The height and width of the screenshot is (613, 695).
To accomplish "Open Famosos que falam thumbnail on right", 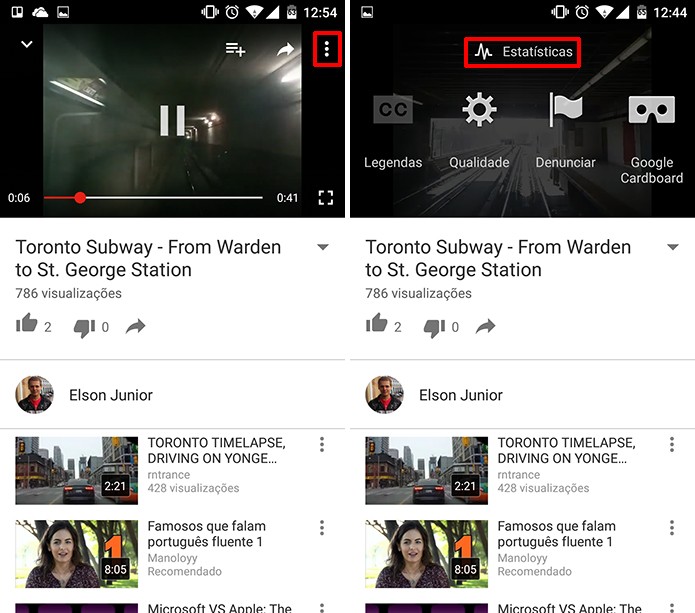I will click(x=426, y=554).
